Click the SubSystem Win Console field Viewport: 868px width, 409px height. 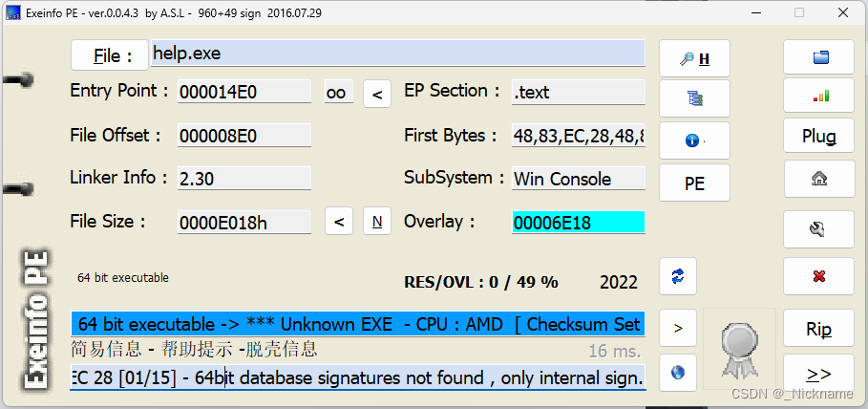579,179
